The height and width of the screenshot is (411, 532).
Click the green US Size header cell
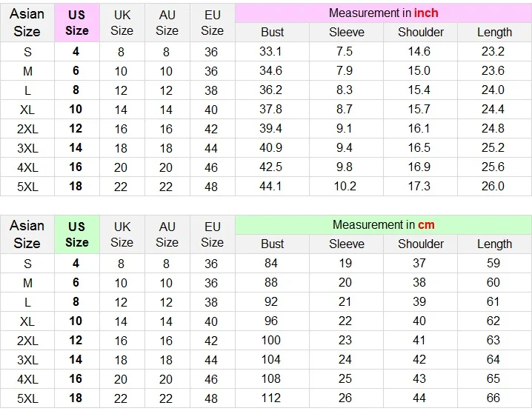(x=77, y=234)
